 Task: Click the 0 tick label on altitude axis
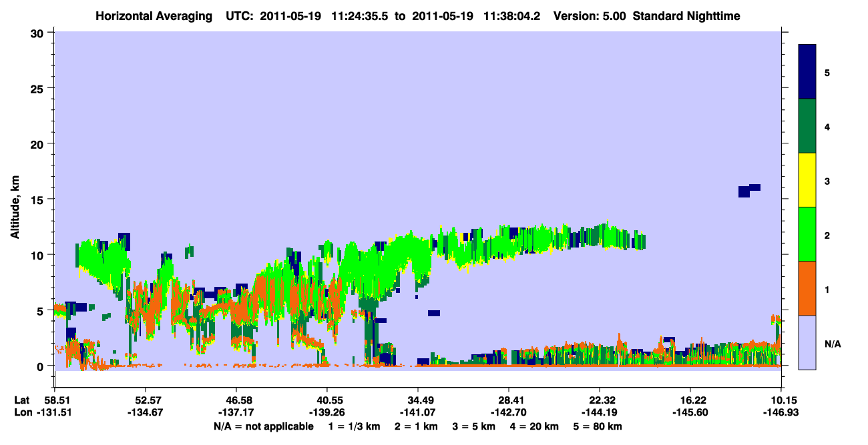coord(41,366)
